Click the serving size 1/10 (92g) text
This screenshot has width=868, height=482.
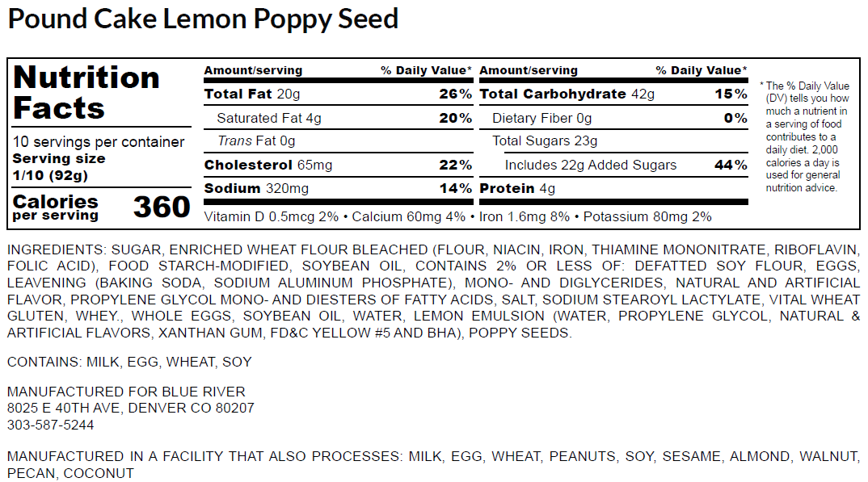(50, 174)
